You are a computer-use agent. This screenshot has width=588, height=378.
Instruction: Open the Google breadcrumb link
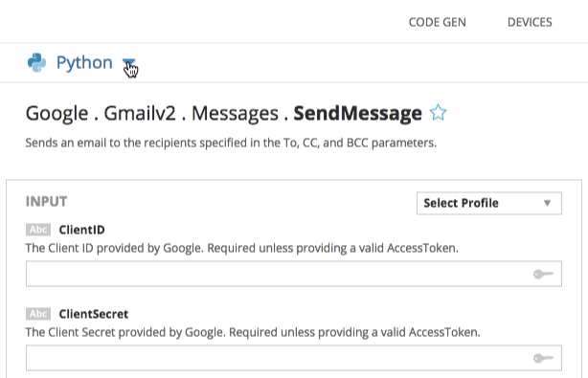click(x=57, y=114)
